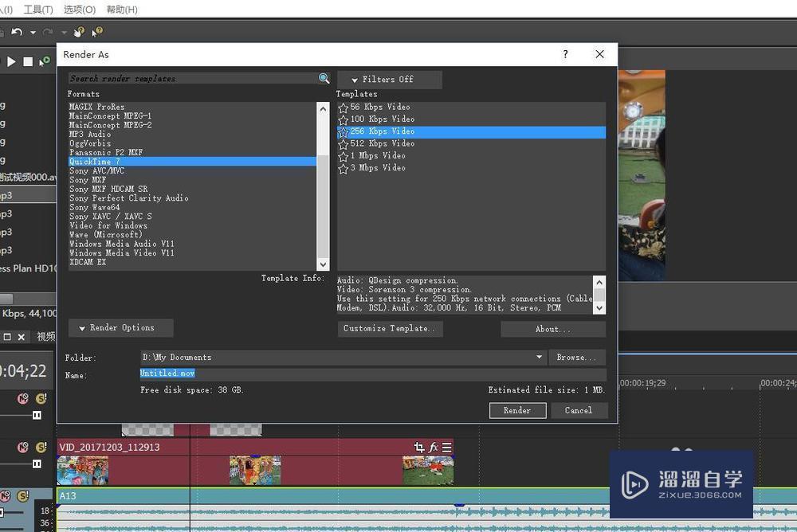Favorite the 100 Kbps Video template star
Screen dimensions: 797x532
343,119
